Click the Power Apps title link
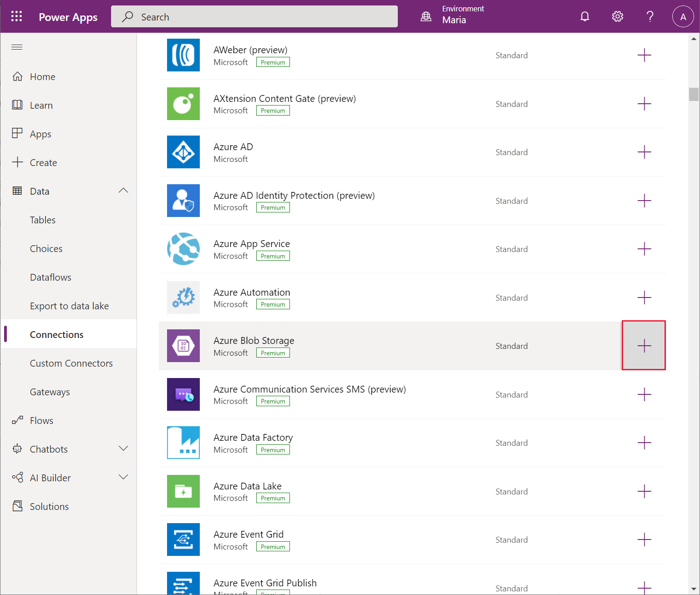Image resolution: width=700 pixels, height=595 pixels. 68,17
